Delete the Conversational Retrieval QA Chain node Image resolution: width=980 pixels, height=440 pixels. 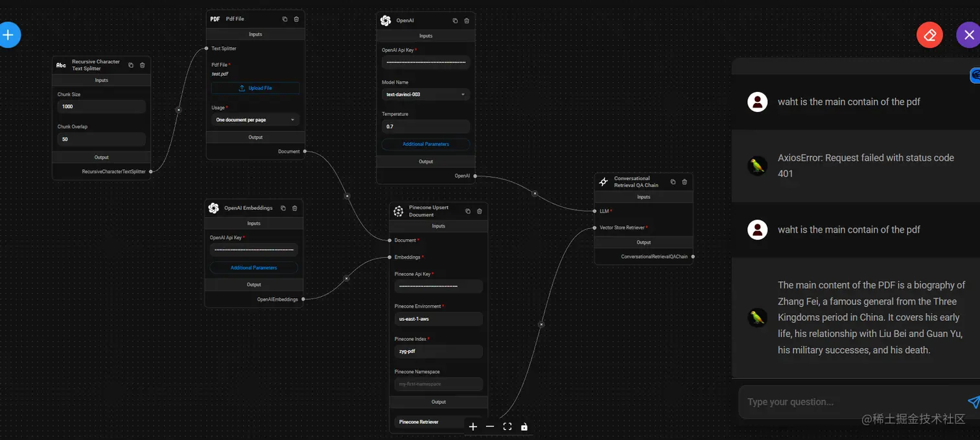click(684, 182)
